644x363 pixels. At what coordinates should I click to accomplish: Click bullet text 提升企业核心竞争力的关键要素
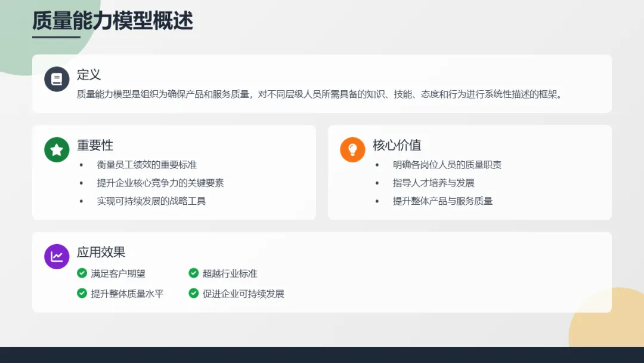pyautogui.click(x=160, y=183)
